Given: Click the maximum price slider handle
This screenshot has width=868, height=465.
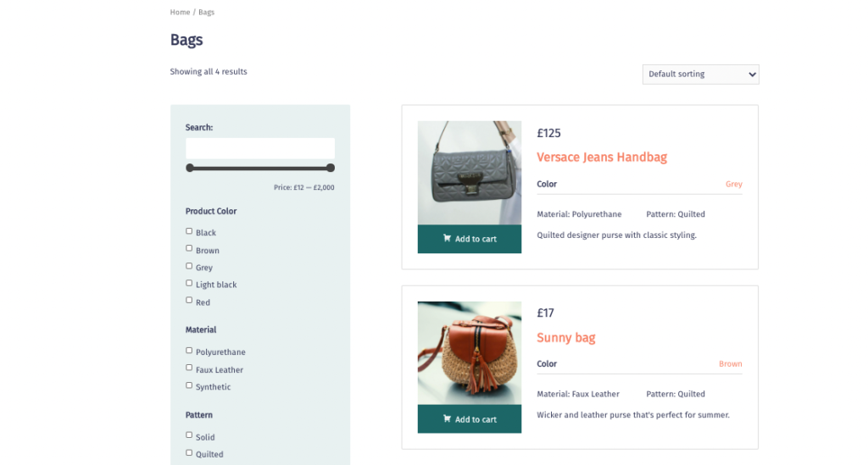Looking at the screenshot, I should pos(331,168).
